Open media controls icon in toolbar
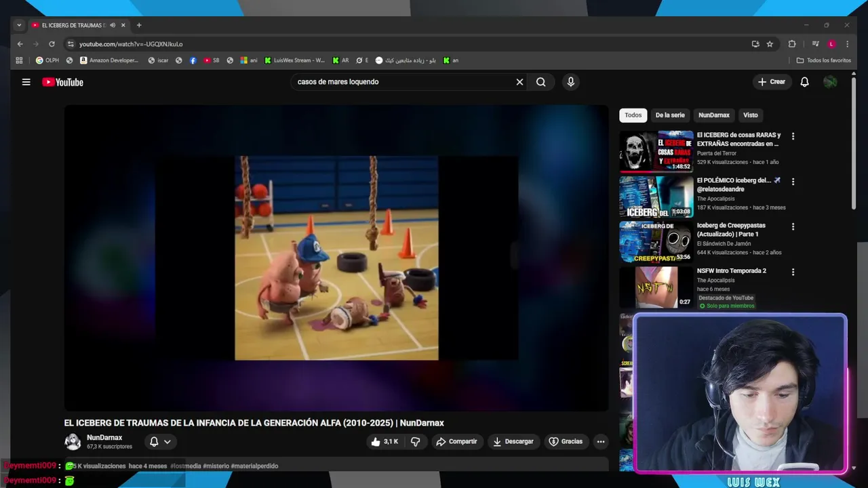The width and height of the screenshot is (868, 488). click(x=815, y=44)
